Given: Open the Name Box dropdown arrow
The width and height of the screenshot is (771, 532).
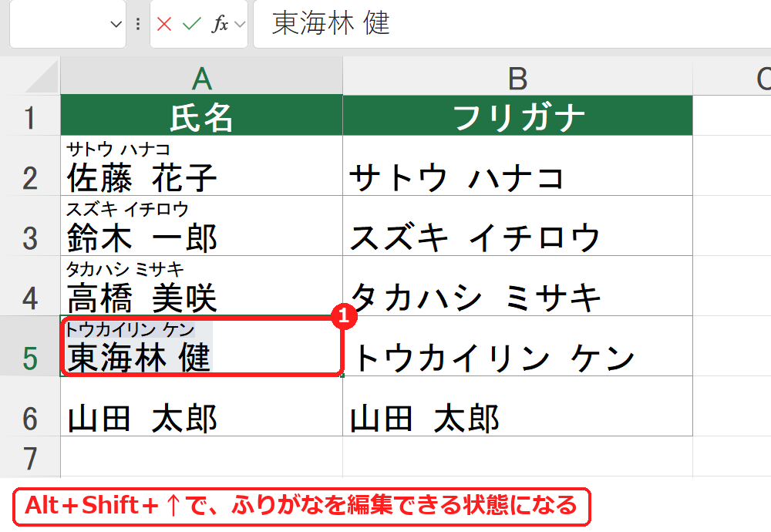Looking at the screenshot, I should point(116,24).
